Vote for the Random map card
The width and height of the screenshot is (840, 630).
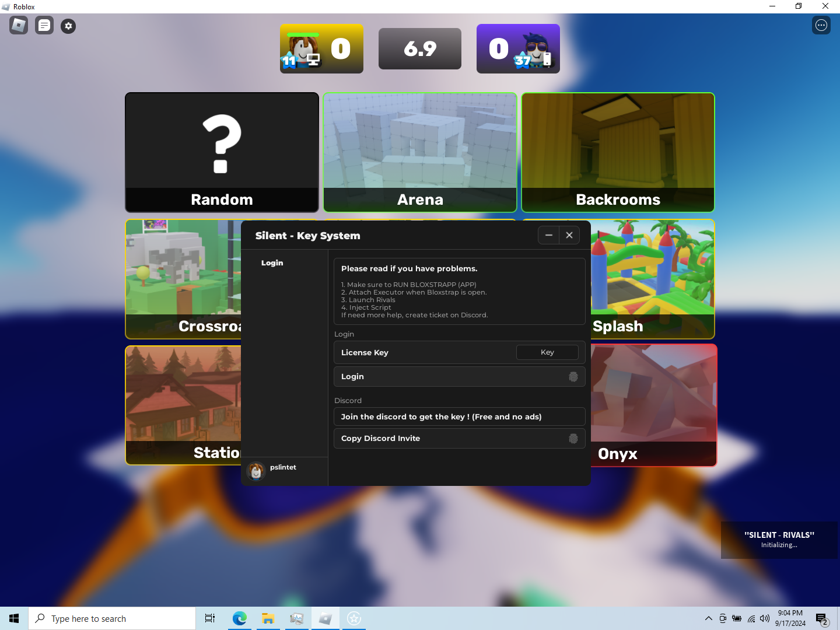pyautogui.click(x=222, y=152)
